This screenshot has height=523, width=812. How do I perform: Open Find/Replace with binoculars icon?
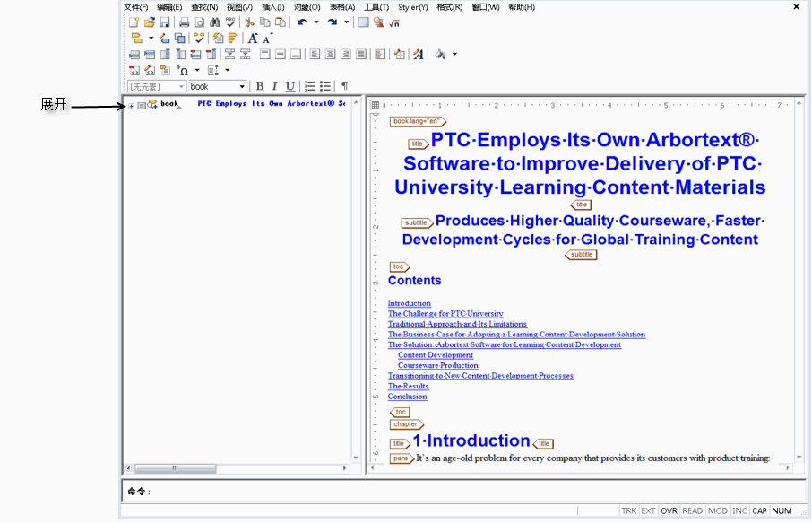(x=215, y=22)
